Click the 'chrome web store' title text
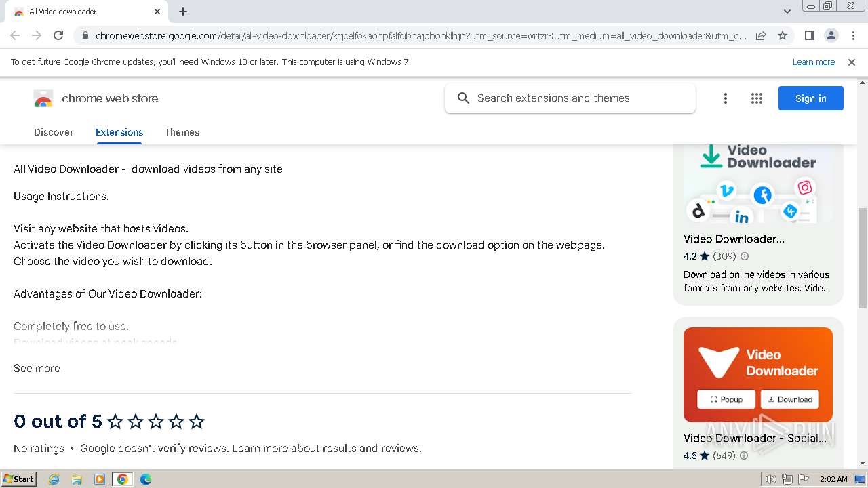The width and height of the screenshot is (868, 488). [x=110, y=98]
